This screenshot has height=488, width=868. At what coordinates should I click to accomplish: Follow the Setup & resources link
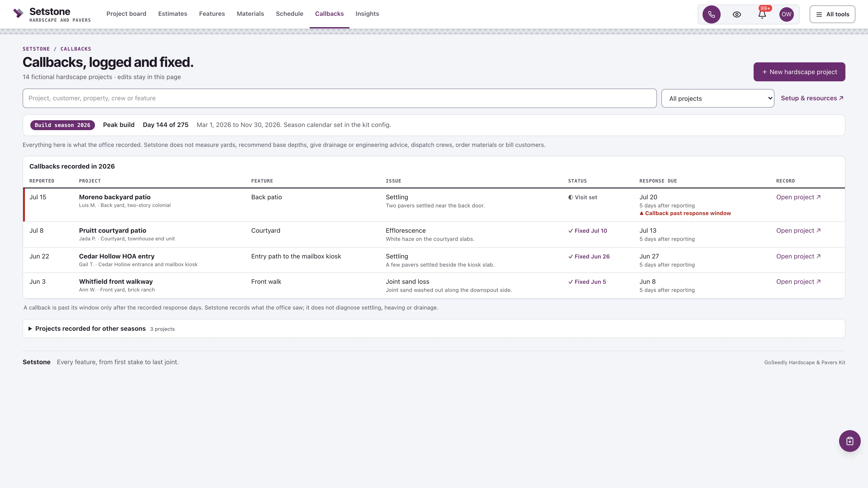[x=812, y=98]
